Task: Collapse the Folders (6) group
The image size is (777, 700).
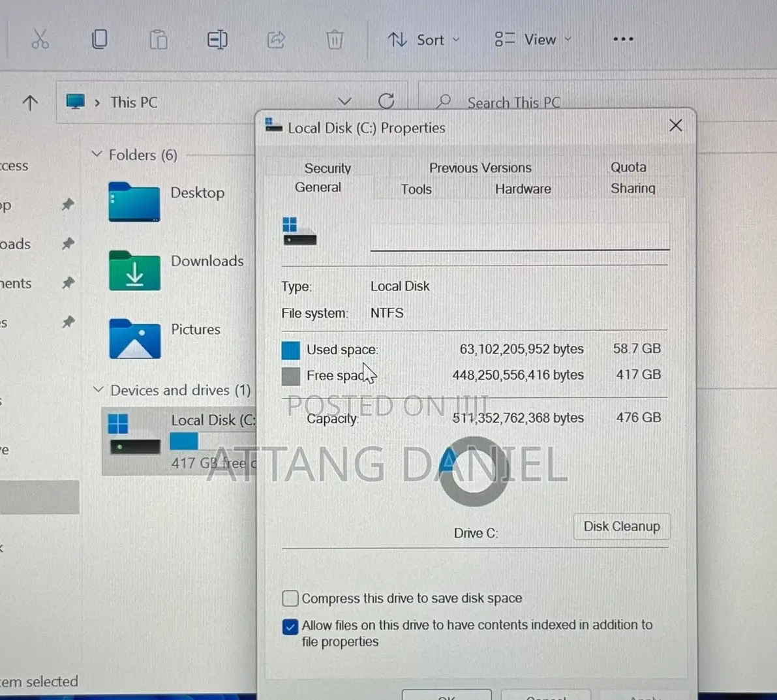Action: pyautogui.click(x=97, y=154)
